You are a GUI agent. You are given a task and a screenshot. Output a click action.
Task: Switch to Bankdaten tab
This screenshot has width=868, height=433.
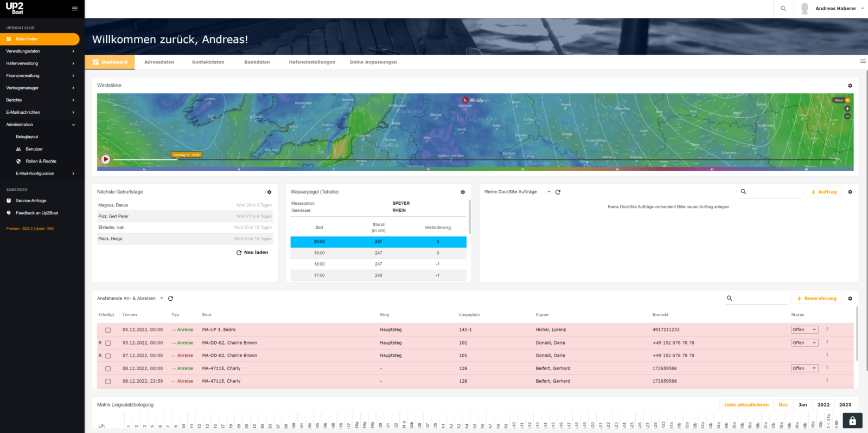[x=257, y=62]
